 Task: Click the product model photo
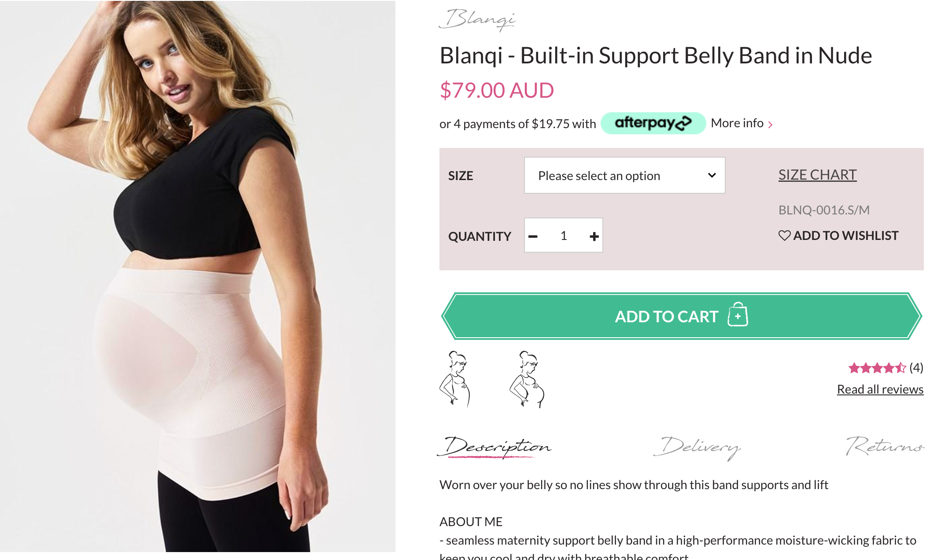tap(198, 276)
